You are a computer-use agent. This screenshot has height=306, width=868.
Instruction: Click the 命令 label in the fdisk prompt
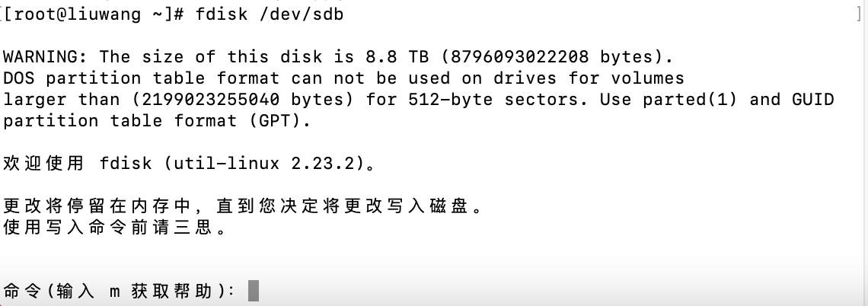point(22,291)
